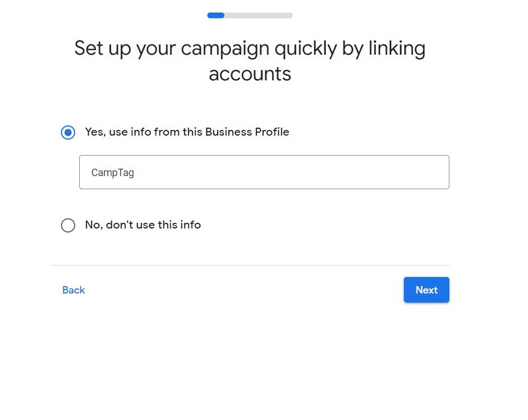This screenshot has width=528, height=420.
Task: Click inside the CampTag business name field
Action: [x=264, y=172]
